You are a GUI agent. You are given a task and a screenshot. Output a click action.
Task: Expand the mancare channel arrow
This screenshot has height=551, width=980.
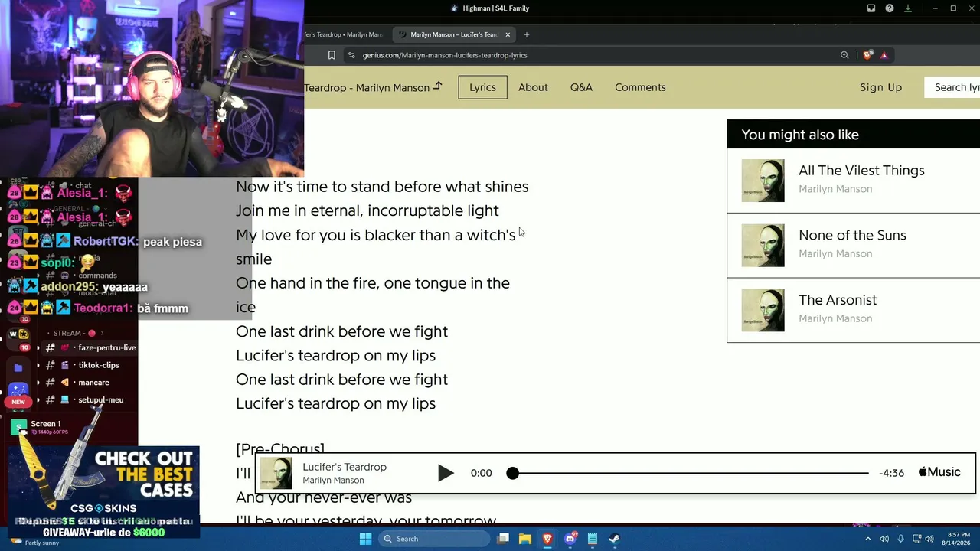click(x=38, y=383)
